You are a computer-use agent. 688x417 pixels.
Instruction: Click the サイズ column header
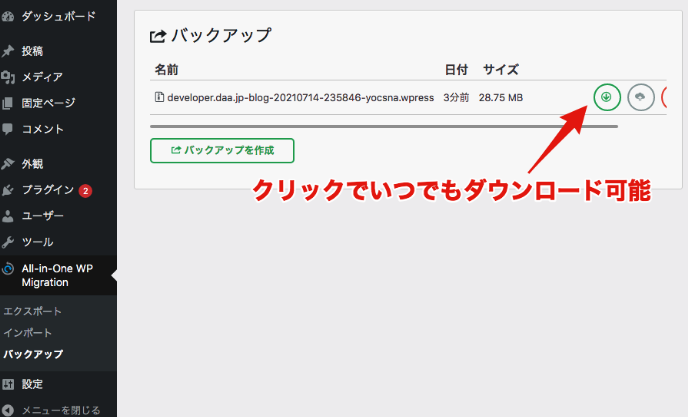click(x=501, y=69)
